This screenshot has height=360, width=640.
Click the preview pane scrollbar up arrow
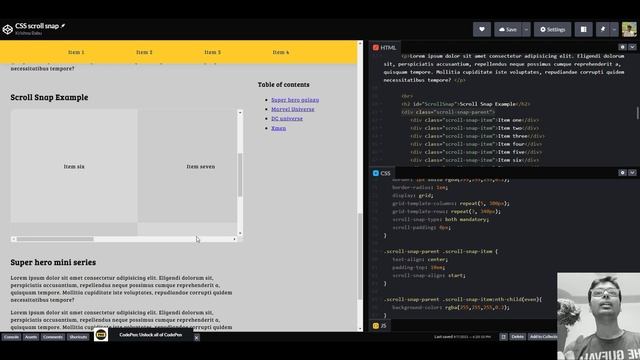pos(360,43)
